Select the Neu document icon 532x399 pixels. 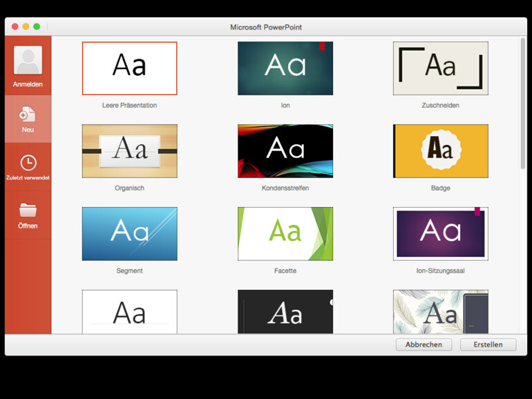point(28,114)
